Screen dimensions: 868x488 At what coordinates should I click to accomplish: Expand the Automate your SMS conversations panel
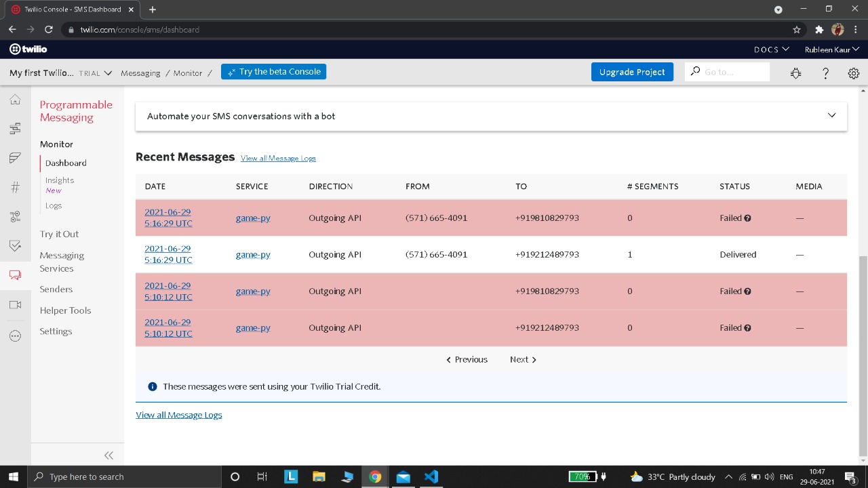(x=492, y=116)
